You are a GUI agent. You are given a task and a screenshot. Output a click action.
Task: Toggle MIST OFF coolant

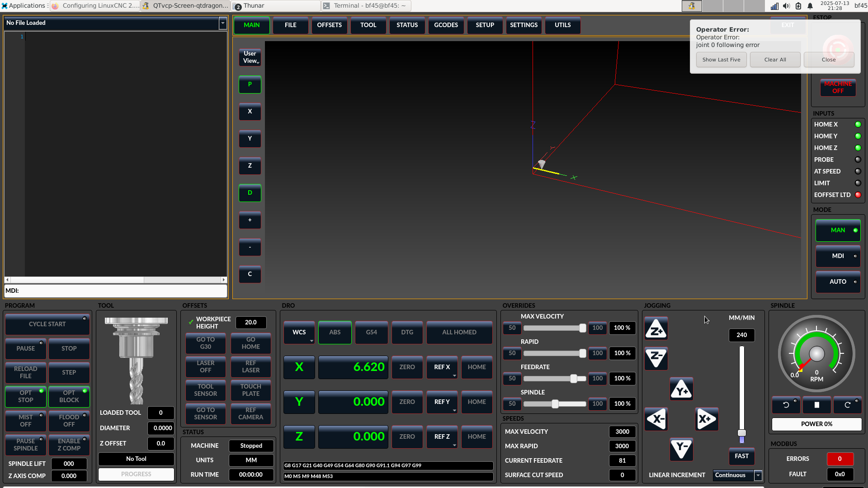[x=26, y=421]
